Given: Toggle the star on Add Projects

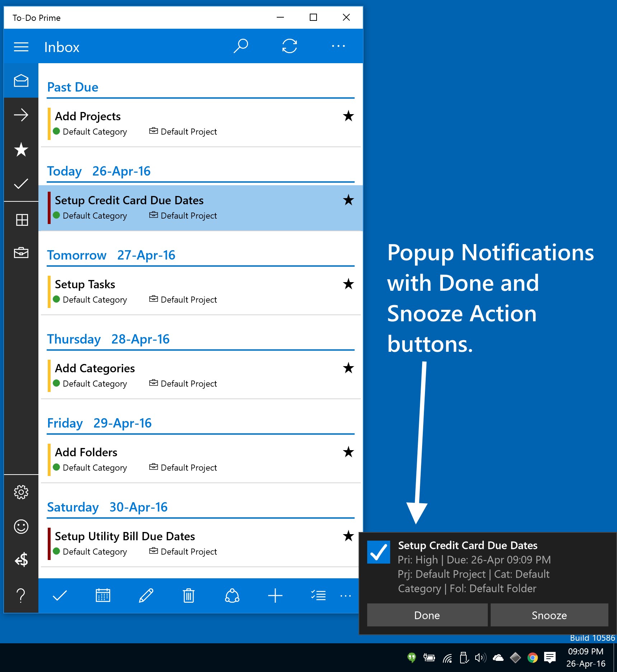Looking at the screenshot, I should [x=348, y=116].
